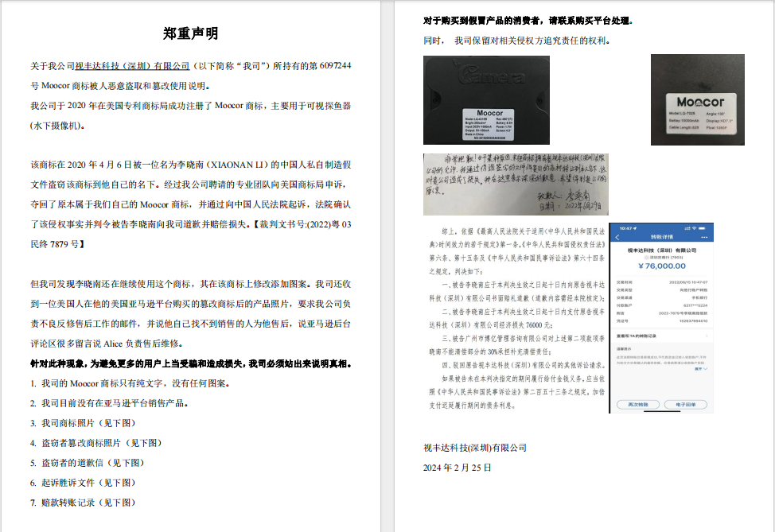
Task: Click the line starting 但我司发现李晓南
Action: [x=191, y=284]
